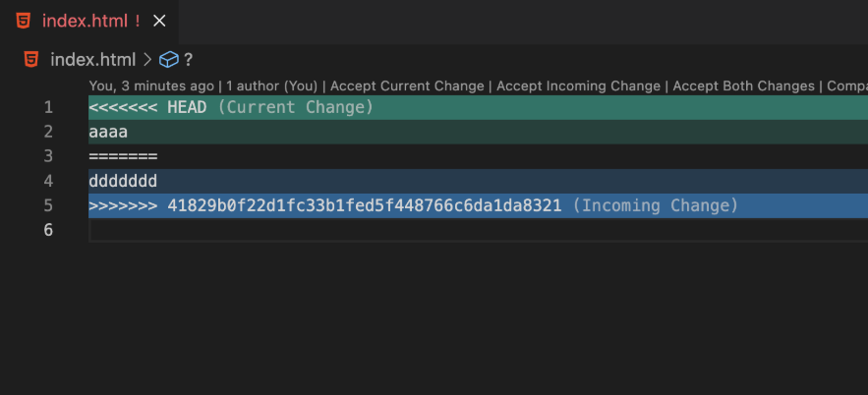The image size is (868, 395).
Task: Open the index.html breadcrumb item
Action: pyautogui.click(x=93, y=59)
